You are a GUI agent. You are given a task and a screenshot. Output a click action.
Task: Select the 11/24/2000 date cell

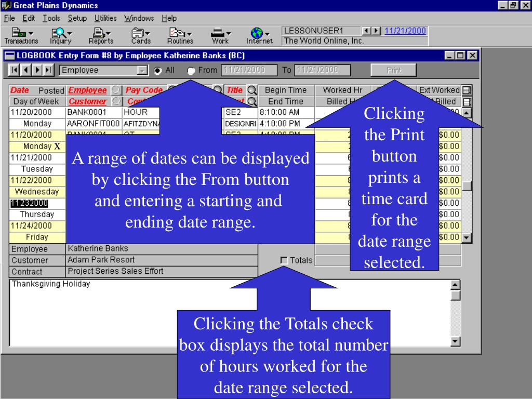(x=37, y=225)
